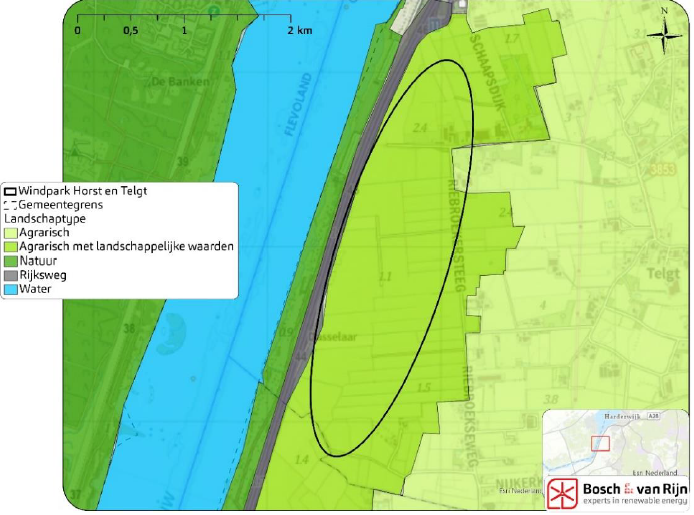This screenshot has height=515, width=694.
Task: Select 'Agrarisch met landschappelijke waarden' legend entry
Action: [x=125, y=246]
